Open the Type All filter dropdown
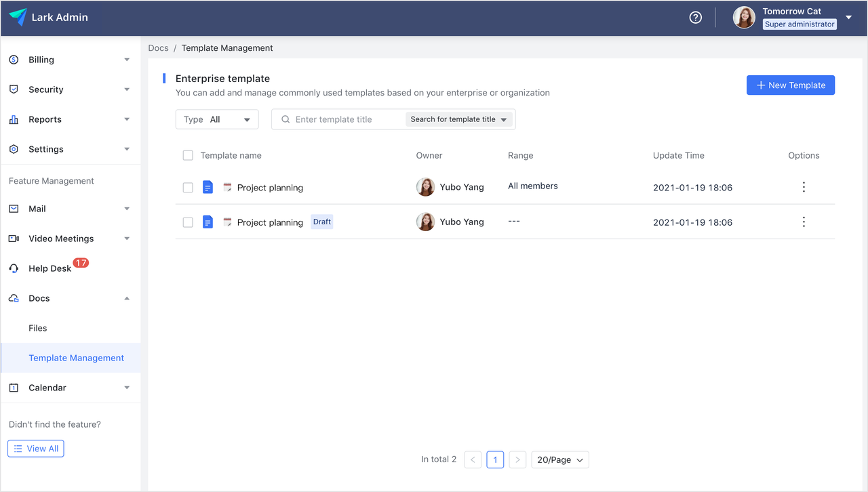The image size is (868, 492). pos(217,119)
